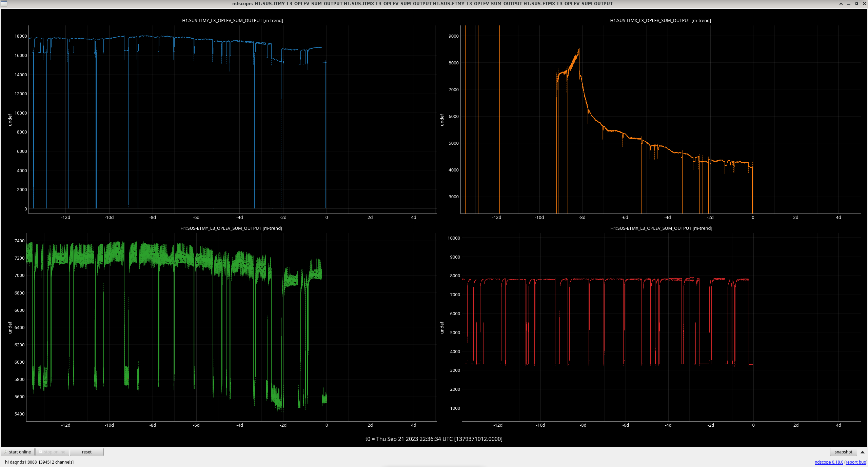Click the undef y-axis label on ETMX plot
Screen dimensions: 868x467
pos(442,328)
